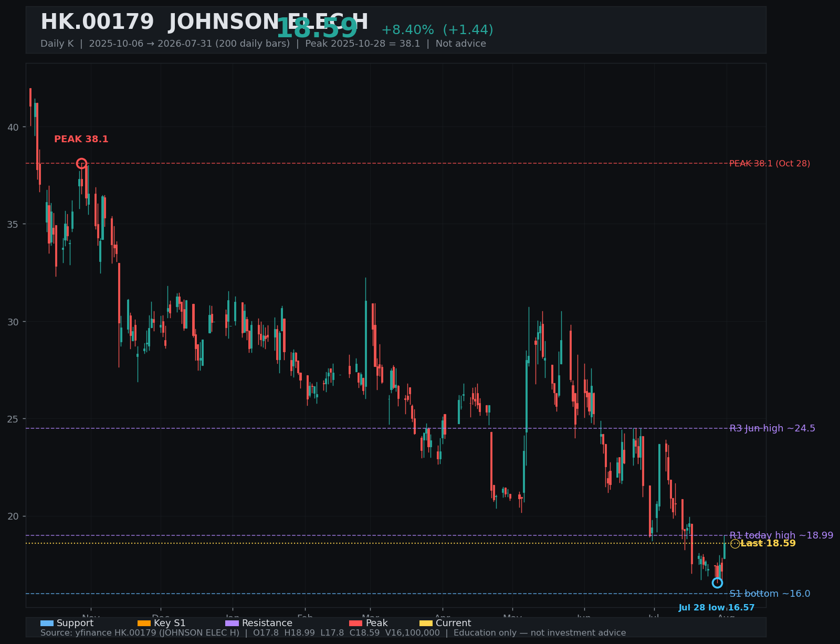Click the yellow Current legend swatch
The height and width of the screenshot is (644, 840).
(x=426, y=623)
